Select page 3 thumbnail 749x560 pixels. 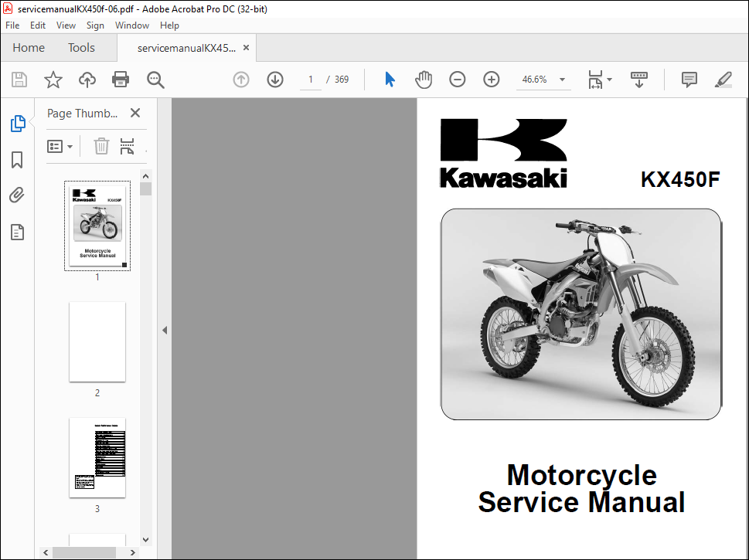coord(97,458)
